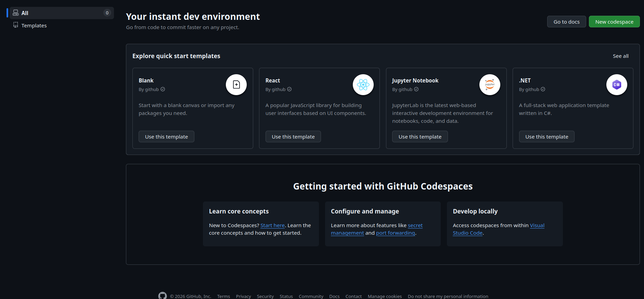The image size is (644, 299).
Task: Click the React logo icon
Action: point(363,84)
